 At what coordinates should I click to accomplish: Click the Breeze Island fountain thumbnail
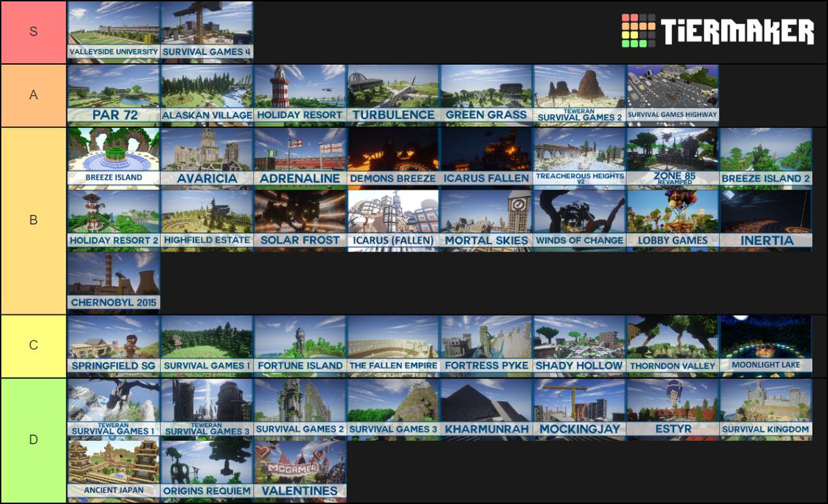tap(114, 158)
